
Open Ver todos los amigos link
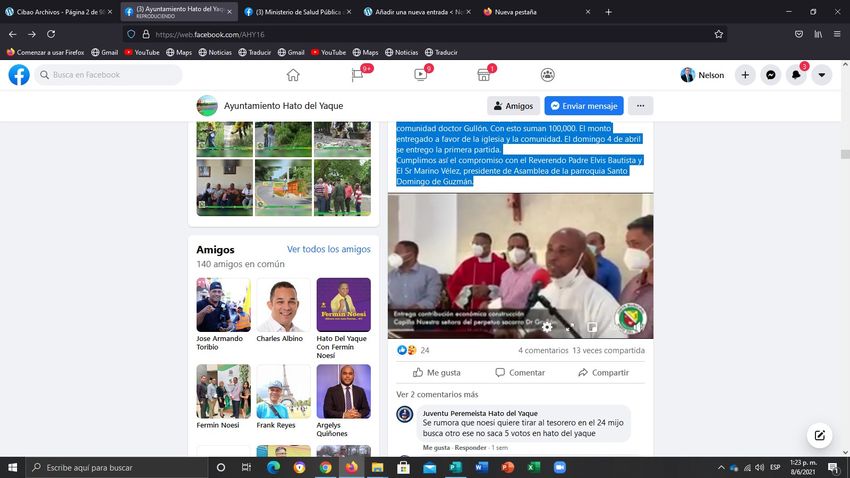point(328,249)
